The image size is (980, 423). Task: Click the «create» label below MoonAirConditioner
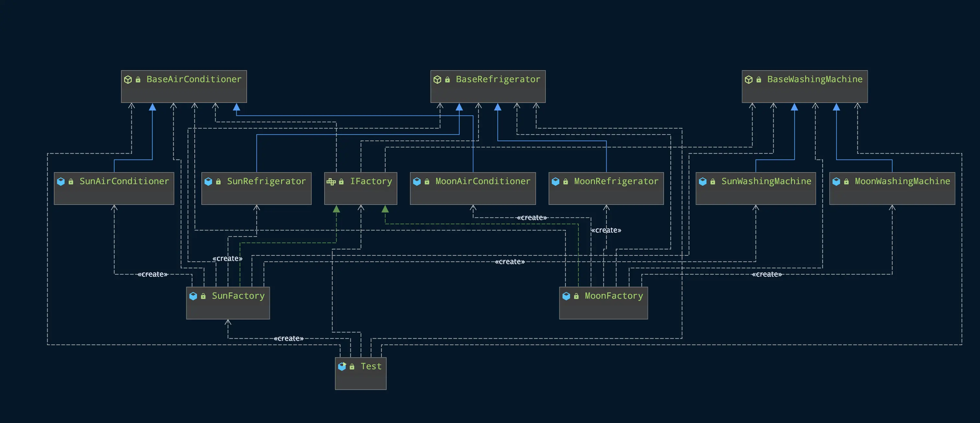[x=531, y=218]
